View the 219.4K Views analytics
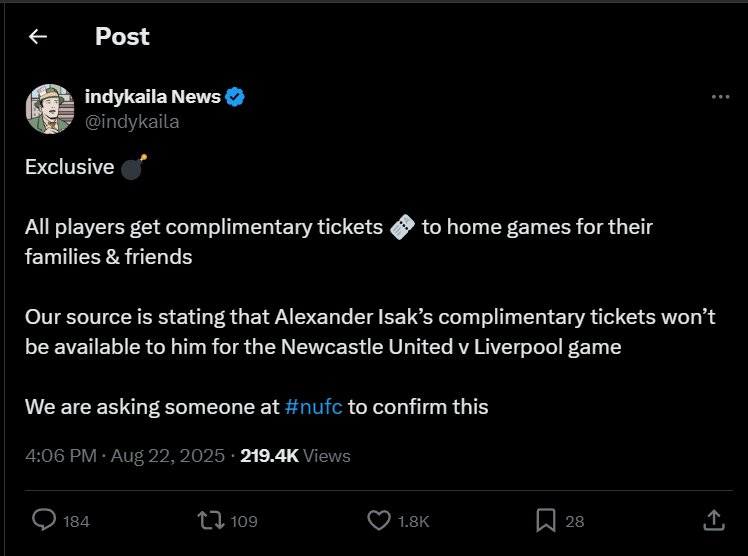 click(295, 456)
